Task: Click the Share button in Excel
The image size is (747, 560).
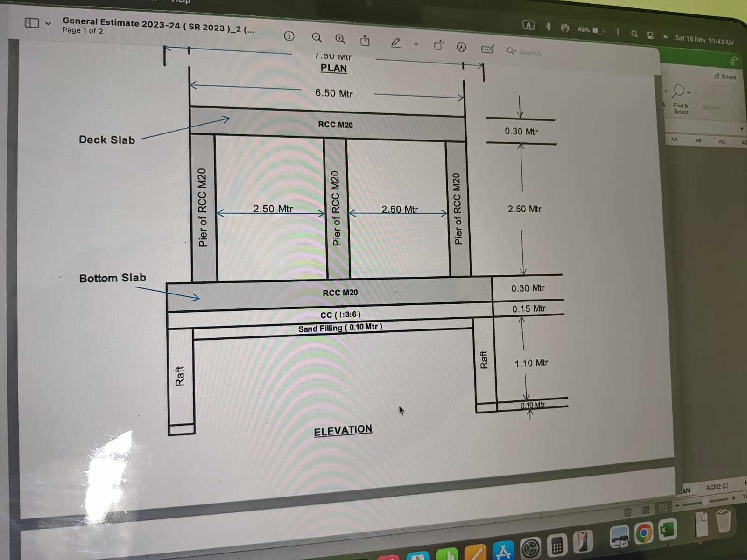Action: pyautogui.click(x=725, y=77)
